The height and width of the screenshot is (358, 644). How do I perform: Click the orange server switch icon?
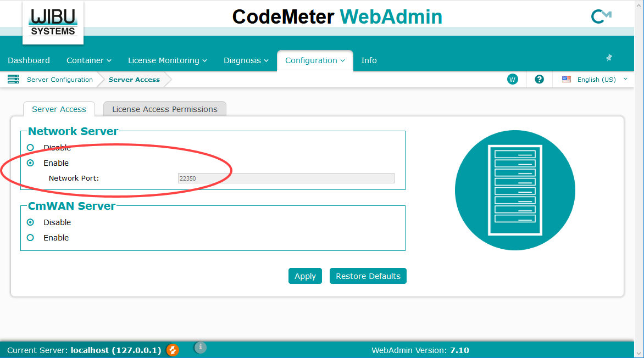(173, 350)
